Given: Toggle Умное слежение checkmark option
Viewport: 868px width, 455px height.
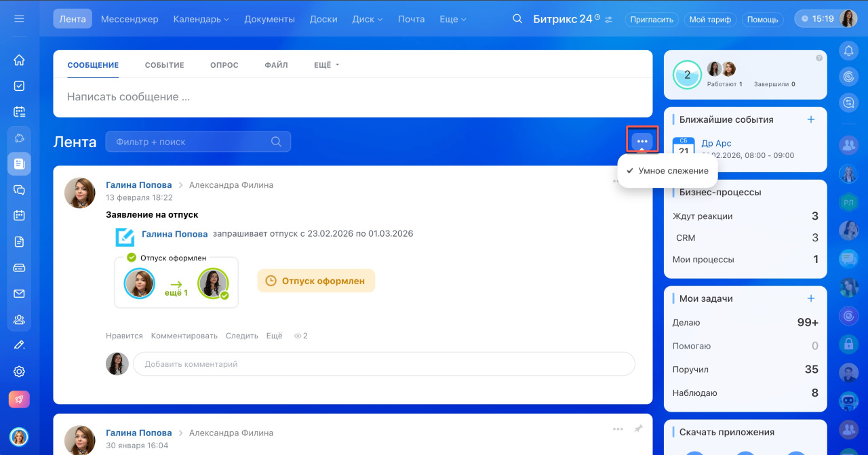Looking at the screenshot, I should [x=667, y=171].
